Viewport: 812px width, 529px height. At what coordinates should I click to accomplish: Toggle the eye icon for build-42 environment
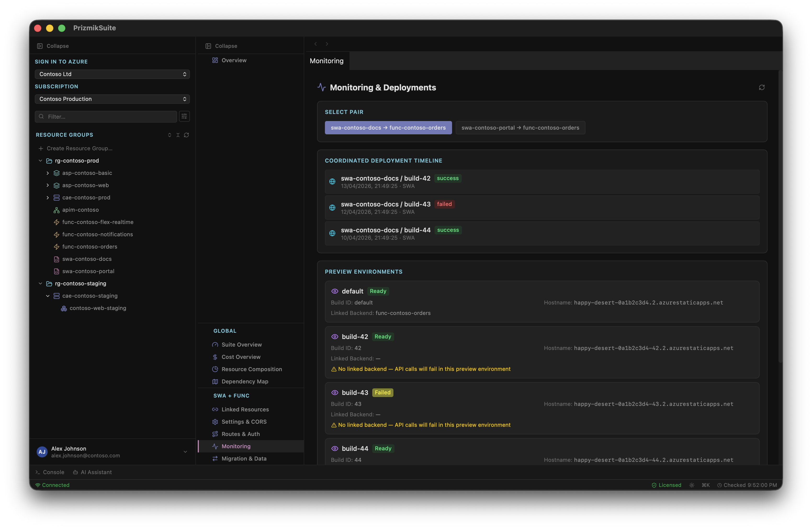[x=335, y=337]
